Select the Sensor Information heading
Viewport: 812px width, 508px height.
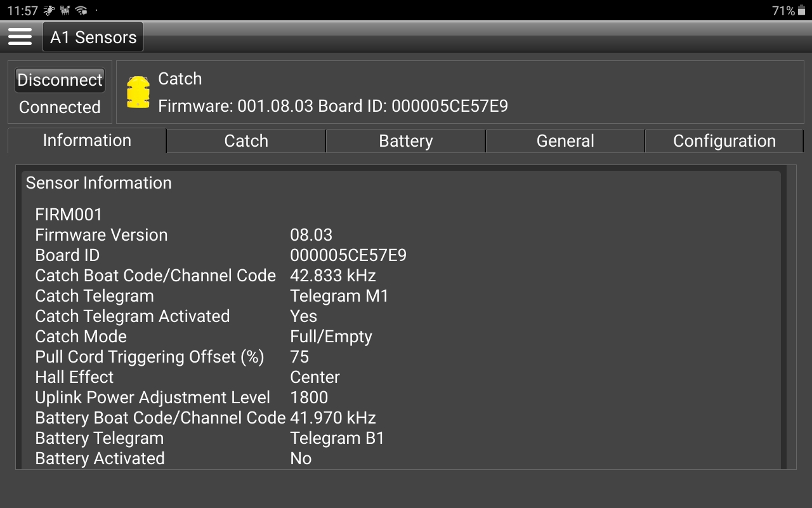click(98, 183)
